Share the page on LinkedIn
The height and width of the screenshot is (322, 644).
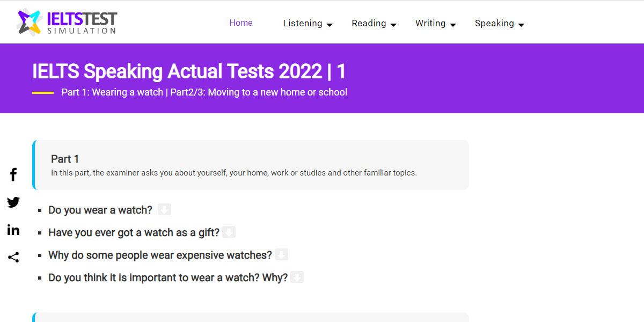pos(13,230)
